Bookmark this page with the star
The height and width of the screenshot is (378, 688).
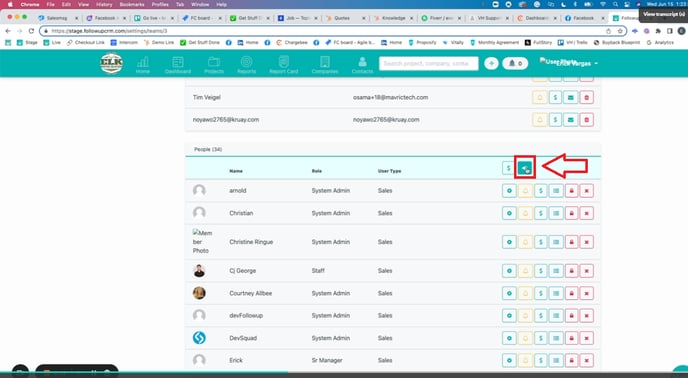click(620, 31)
